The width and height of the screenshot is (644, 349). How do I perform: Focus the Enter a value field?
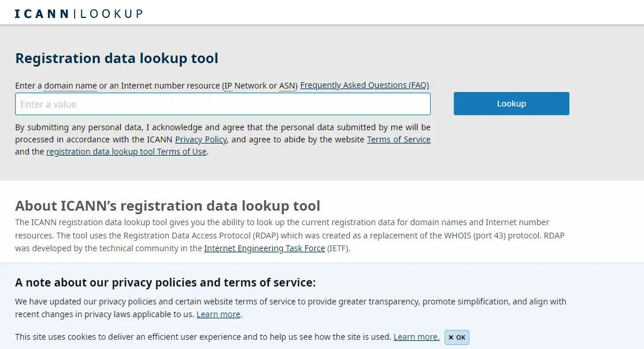(x=223, y=104)
